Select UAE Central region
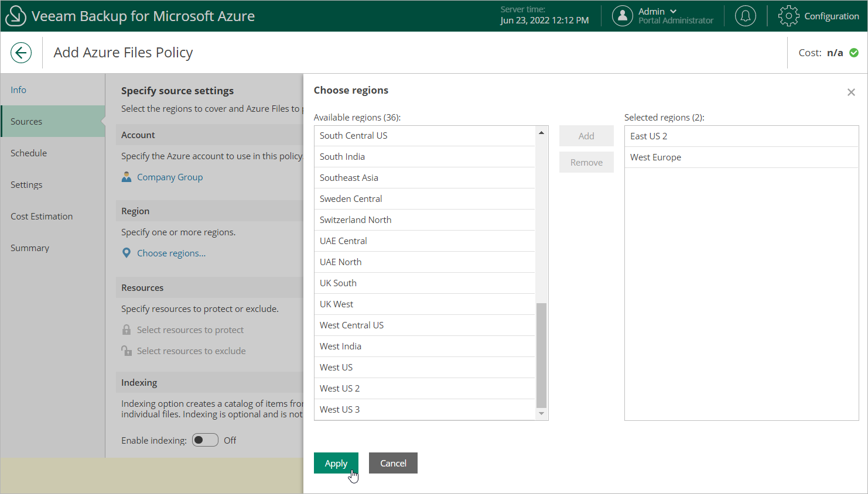The height and width of the screenshot is (494, 868). tap(425, 241)
